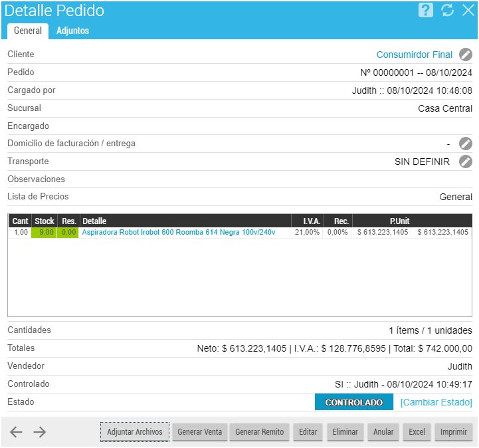Edit Transporte with the pencil icon
The height and width of the screenshot is (448, 479).
pos(466,162)
